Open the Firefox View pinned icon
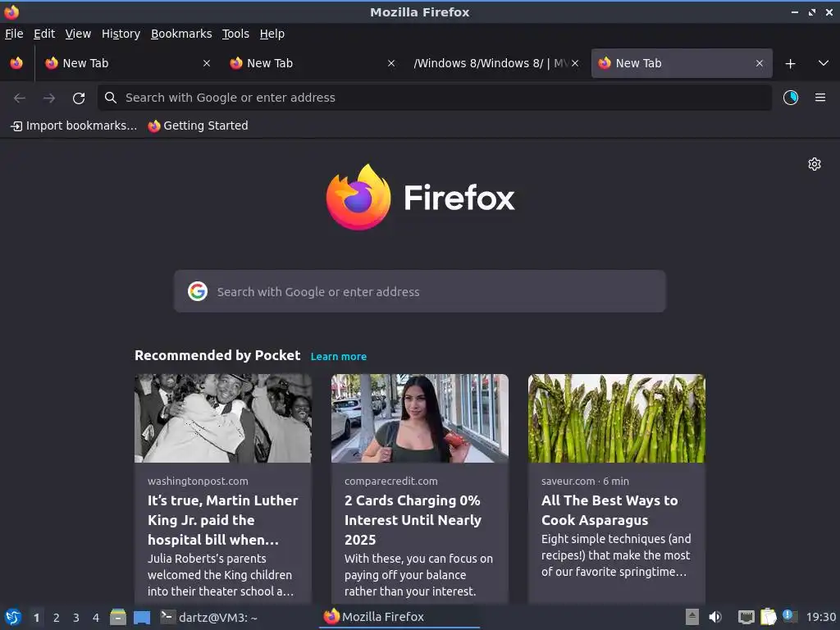 click(16, 63)
